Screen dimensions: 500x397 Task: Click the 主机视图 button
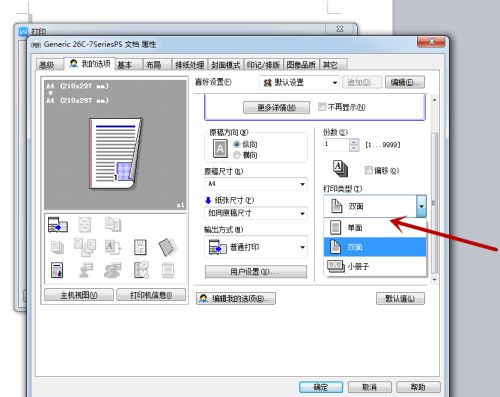coord(79,295)
